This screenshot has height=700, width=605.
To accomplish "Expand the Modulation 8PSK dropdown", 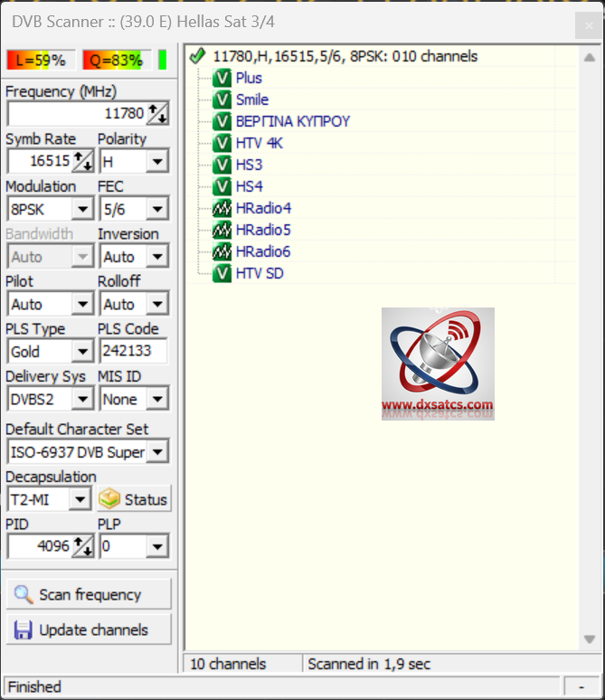I will point(82,210).
